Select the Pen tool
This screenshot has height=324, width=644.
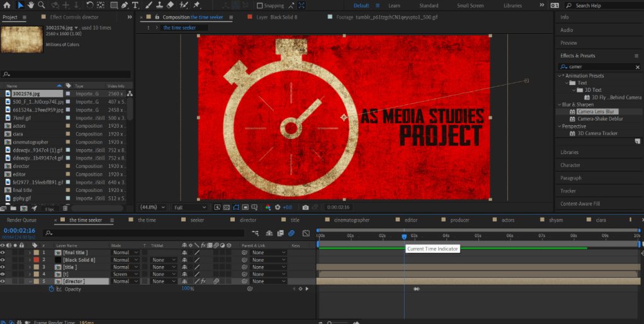point(123,5)
